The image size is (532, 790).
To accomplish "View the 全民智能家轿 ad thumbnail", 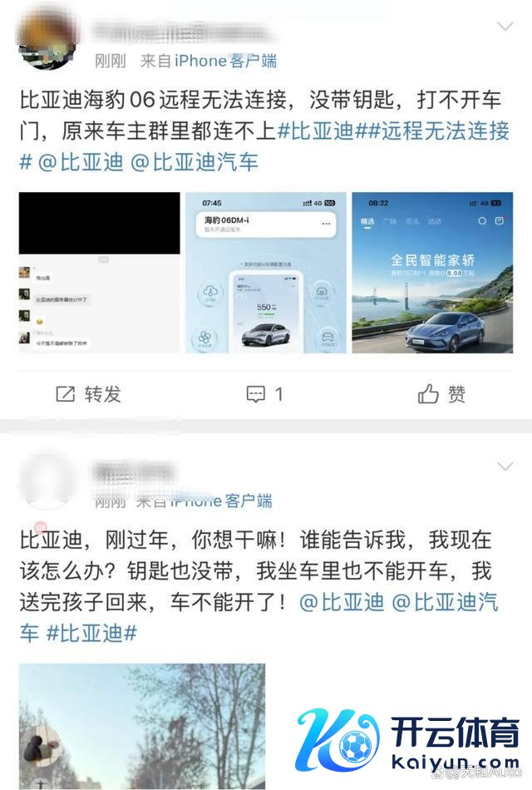I will [x=432, y=273].
